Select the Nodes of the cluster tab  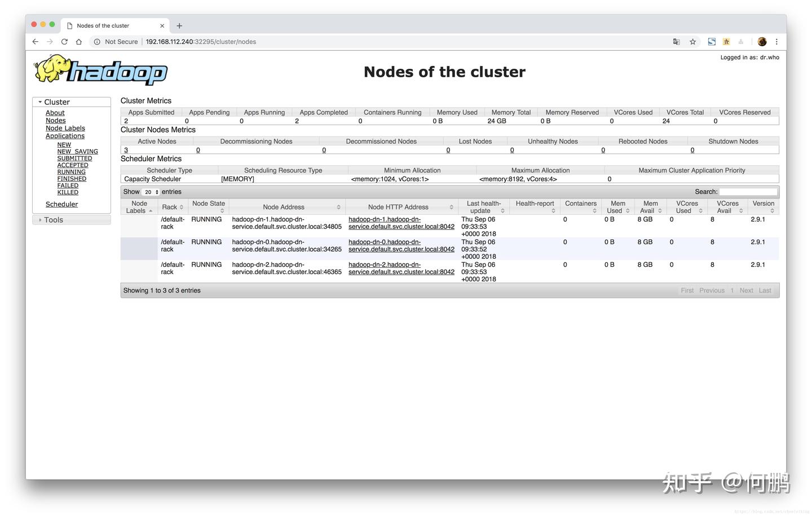coord(116,25)
